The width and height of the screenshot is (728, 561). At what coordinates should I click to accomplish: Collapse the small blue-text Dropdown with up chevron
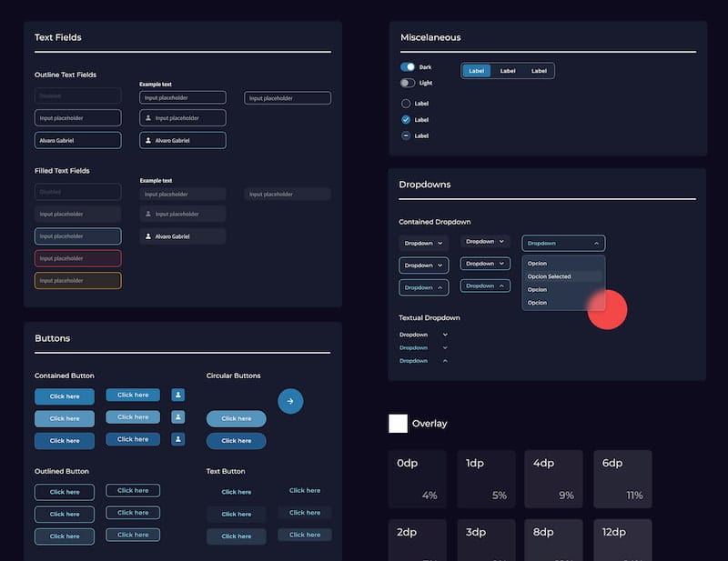click(x=485, y=286)
